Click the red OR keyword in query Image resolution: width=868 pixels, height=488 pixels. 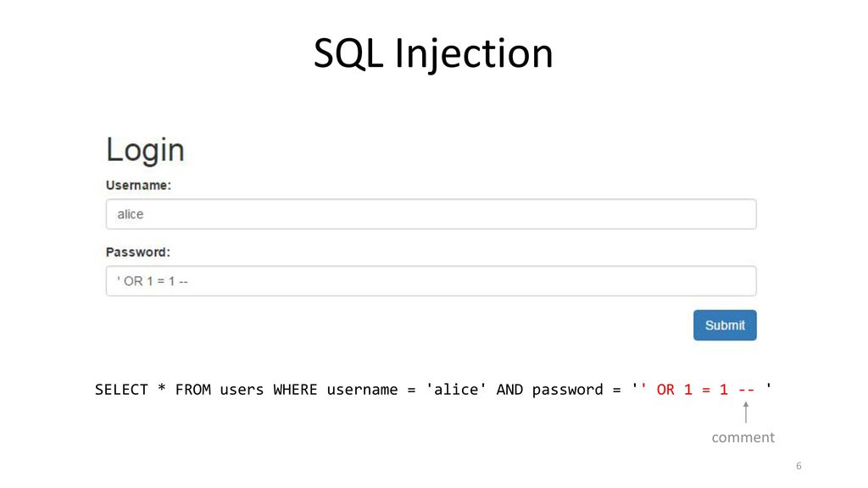[665, 390]
